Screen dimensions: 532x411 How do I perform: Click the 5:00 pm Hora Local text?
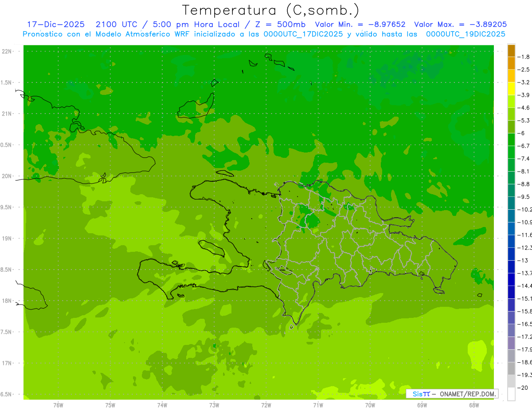(196, 24)
